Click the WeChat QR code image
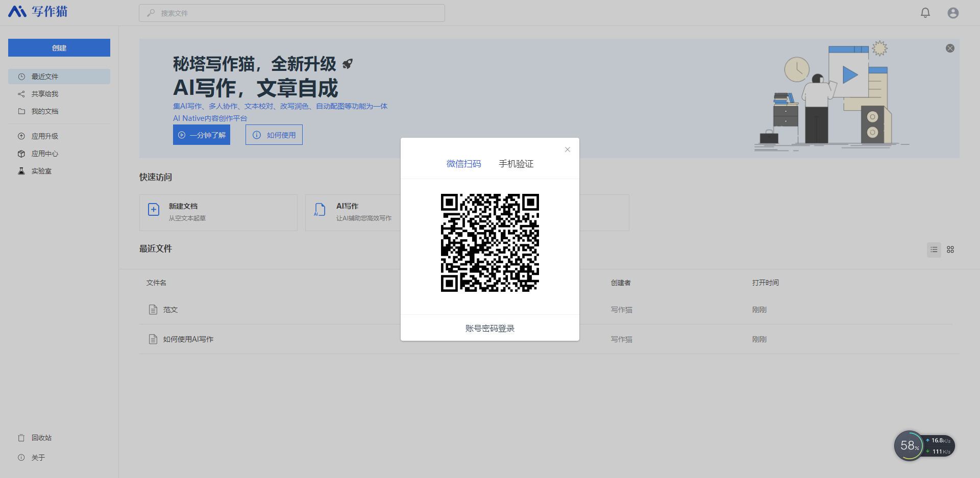This screenshot has height=478, width=980. click(x=490, y=243)
